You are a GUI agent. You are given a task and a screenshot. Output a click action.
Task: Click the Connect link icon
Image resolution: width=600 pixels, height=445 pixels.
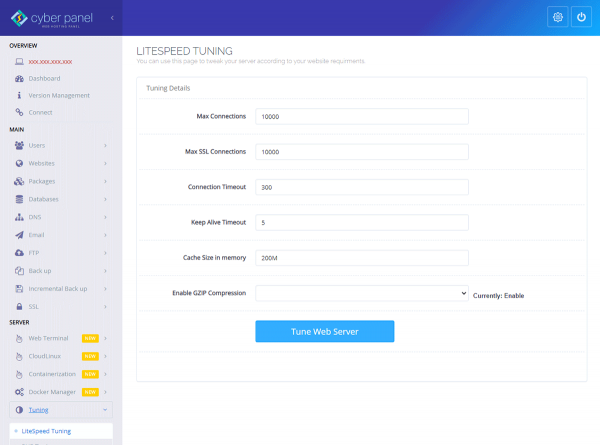coord(19,112)
